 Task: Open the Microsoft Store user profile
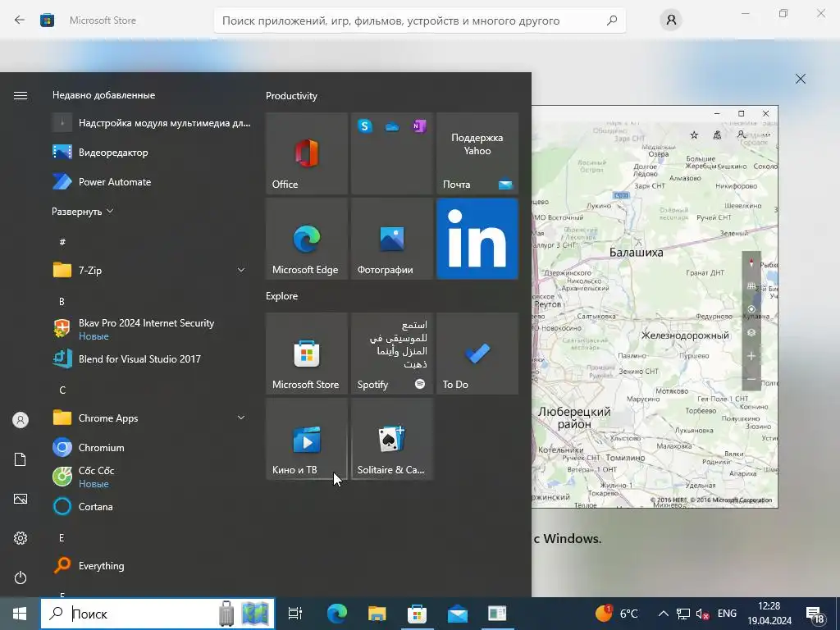(x=671, y=21)
